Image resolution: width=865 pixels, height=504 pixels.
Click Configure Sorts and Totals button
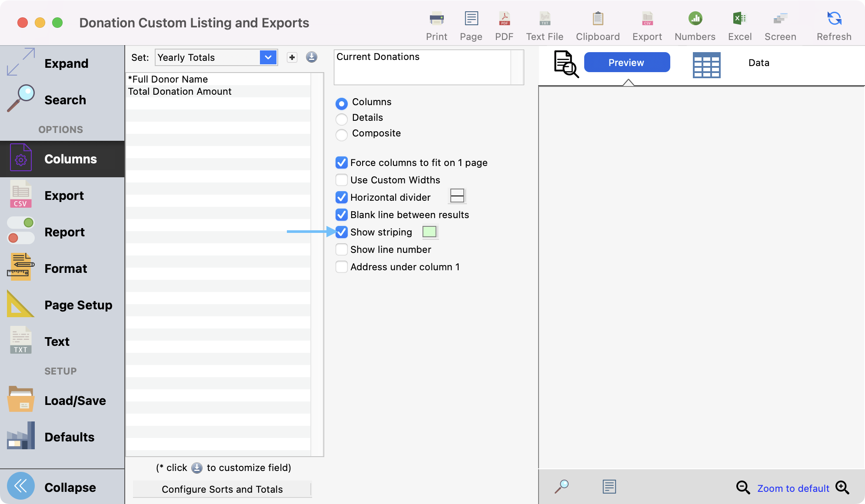222,489
